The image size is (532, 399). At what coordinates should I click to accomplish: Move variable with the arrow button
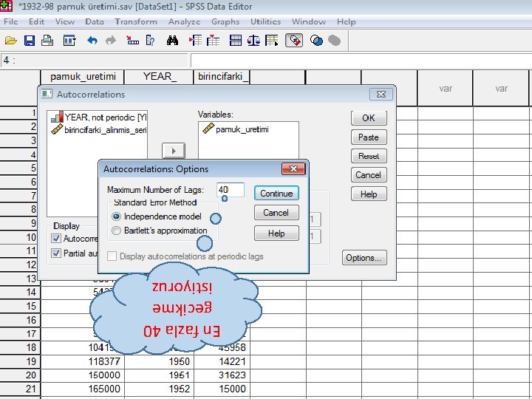pos(174,151)
